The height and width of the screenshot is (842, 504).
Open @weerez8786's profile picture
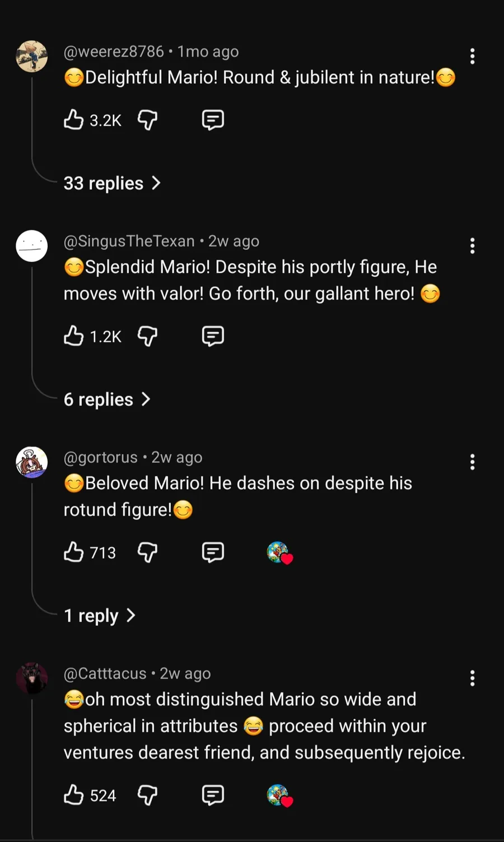[x=32, y=56]
